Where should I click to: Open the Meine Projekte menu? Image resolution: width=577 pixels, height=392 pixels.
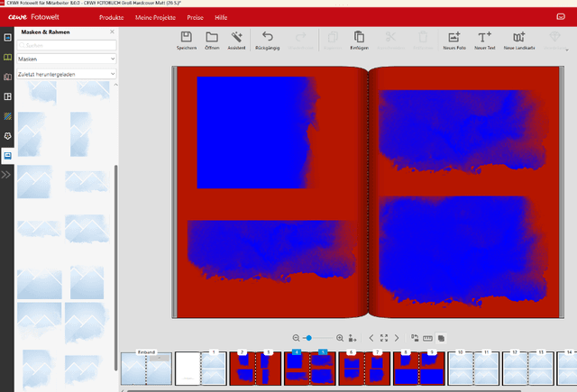(x=155, y=18)
